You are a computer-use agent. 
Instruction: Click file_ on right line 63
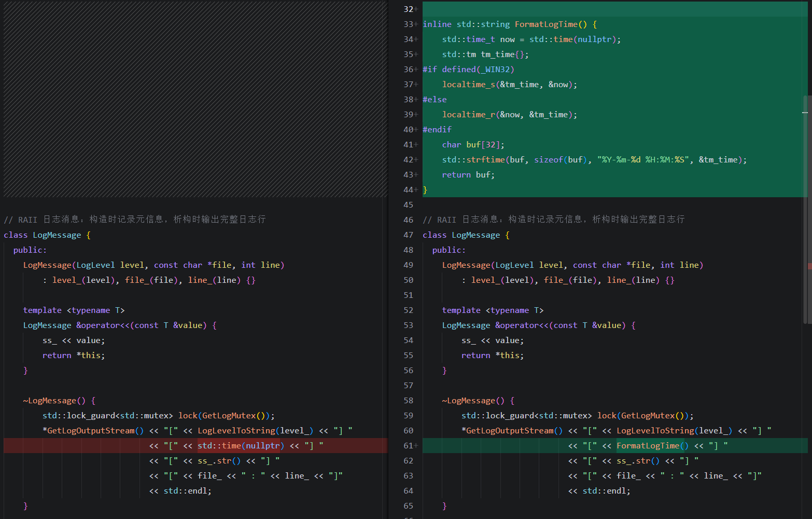click(x=628, y=476)
